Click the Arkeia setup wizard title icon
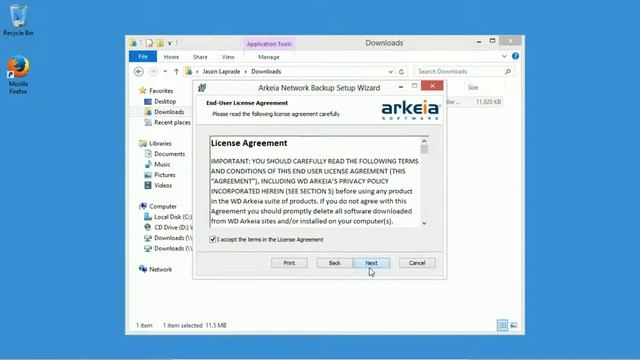640x360 pixels. point(202,88)
